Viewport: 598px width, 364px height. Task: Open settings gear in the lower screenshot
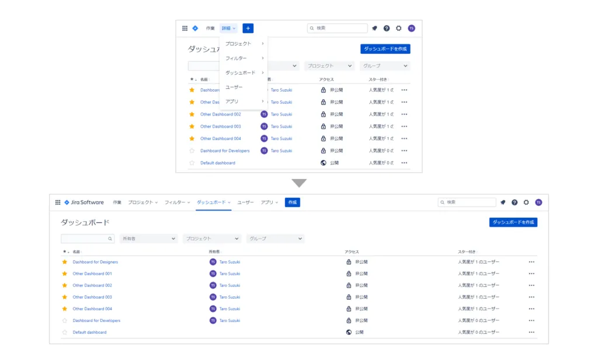526,202
